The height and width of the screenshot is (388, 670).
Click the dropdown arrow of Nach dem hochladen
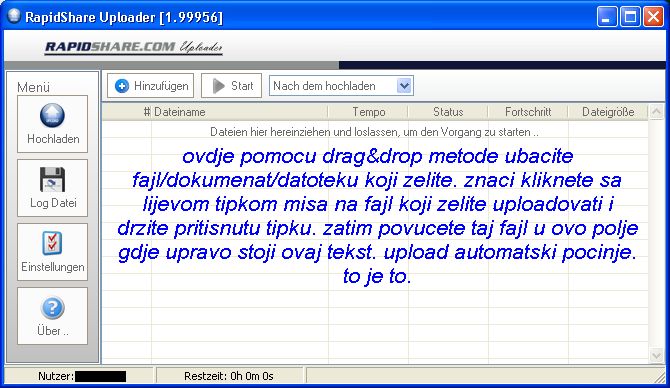404,86
